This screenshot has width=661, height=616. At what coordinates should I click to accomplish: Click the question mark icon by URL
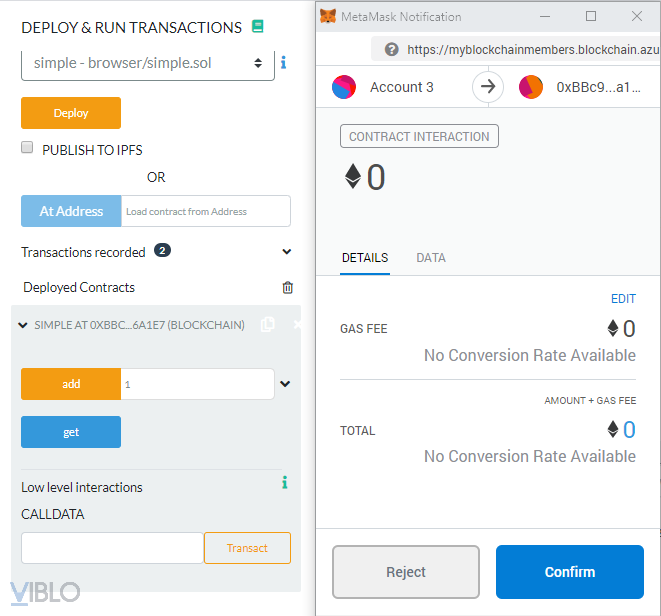pos(391,49)
